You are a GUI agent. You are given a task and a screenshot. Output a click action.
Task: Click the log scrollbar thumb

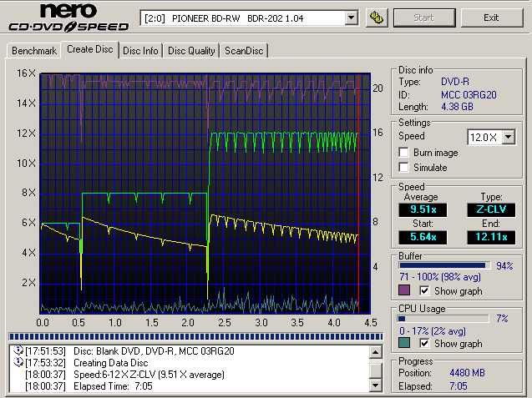point(376,370)
